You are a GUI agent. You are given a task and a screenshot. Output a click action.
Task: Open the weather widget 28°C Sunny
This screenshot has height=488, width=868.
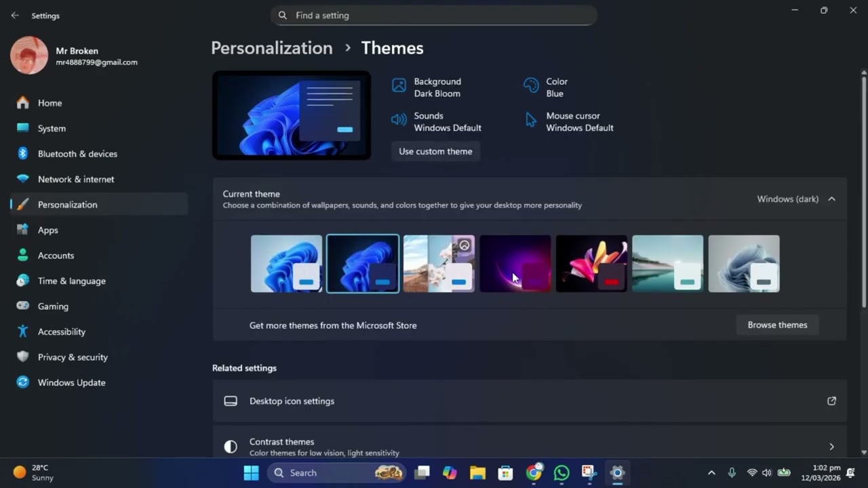click(x=33, y=472)
